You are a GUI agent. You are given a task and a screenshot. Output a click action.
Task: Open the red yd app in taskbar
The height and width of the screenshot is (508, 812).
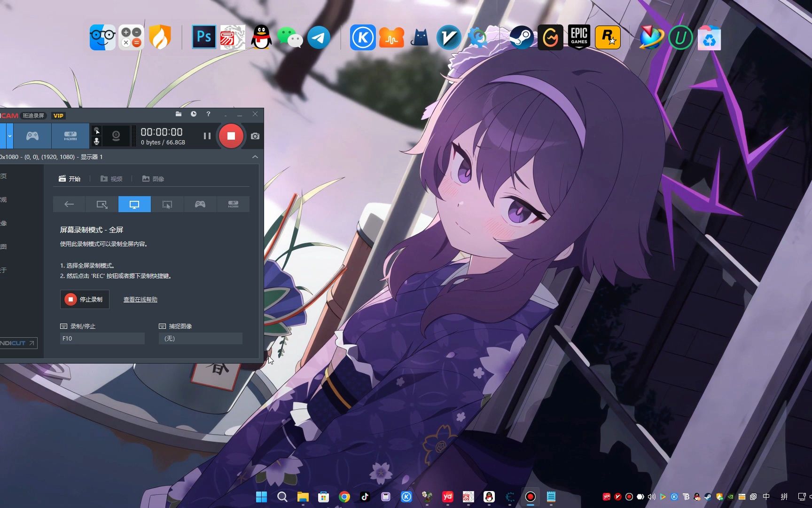point(448,496)
